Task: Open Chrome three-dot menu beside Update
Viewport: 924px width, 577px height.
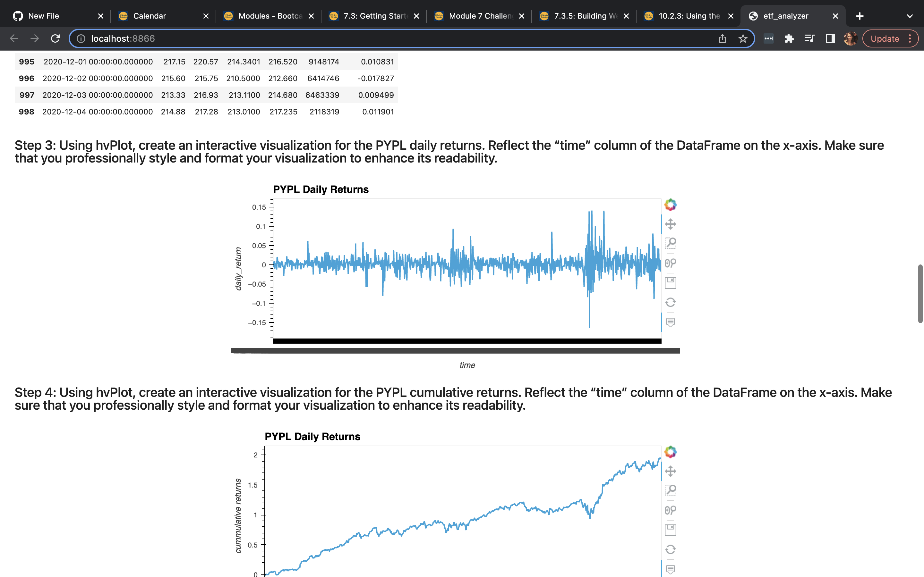Action: (910, 38)
